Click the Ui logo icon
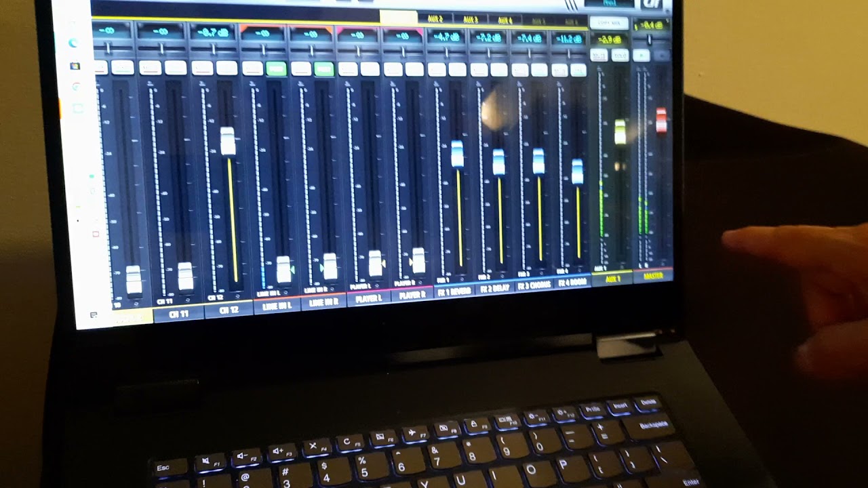This screenshot has height=488, width=868. (652, 4)
